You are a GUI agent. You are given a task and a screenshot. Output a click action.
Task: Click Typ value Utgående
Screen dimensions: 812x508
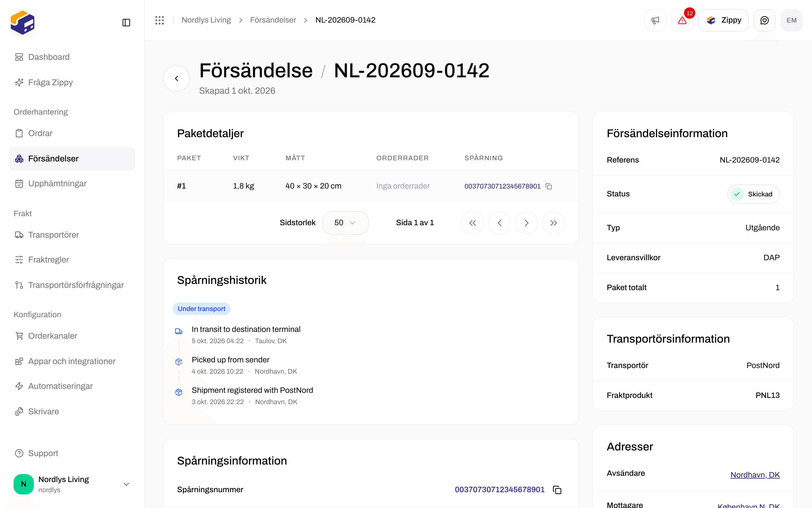point(762,228)
